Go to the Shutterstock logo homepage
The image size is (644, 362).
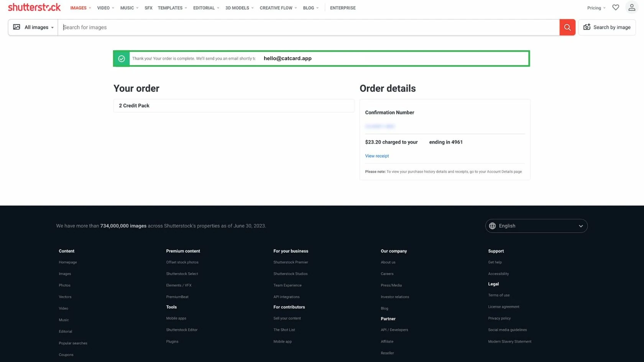[34, 7]
